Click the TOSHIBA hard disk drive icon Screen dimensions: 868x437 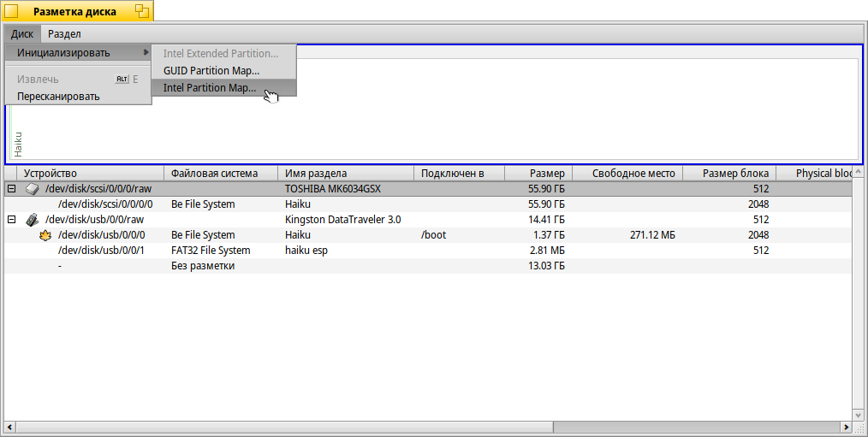(32, 189)
